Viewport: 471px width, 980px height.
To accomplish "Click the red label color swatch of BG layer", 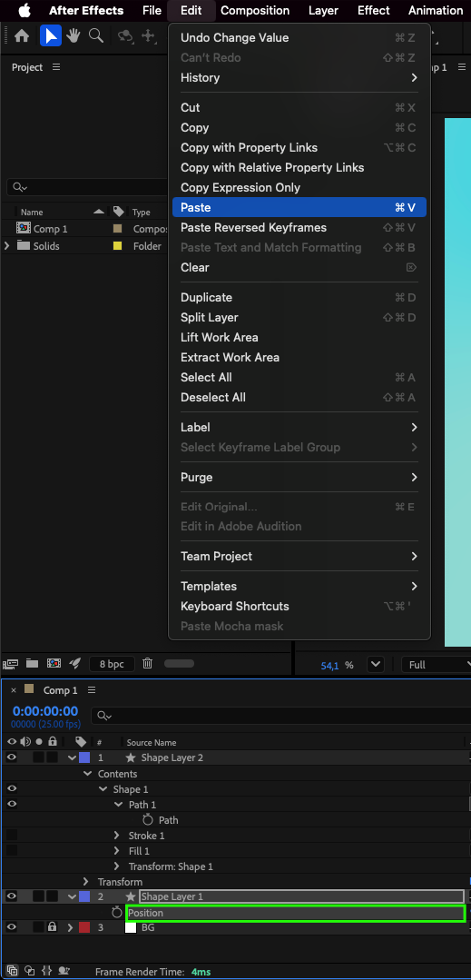I will coord(84,927).
